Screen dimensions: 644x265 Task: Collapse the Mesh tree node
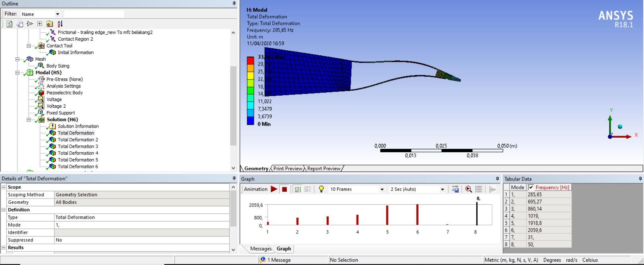tap(17, 59)
